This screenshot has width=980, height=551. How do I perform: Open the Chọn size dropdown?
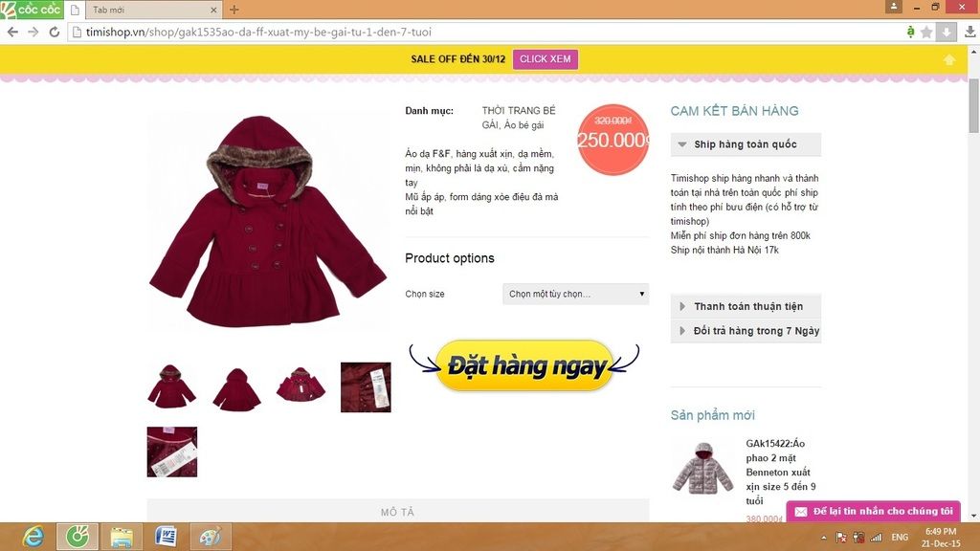click(575, 294)
